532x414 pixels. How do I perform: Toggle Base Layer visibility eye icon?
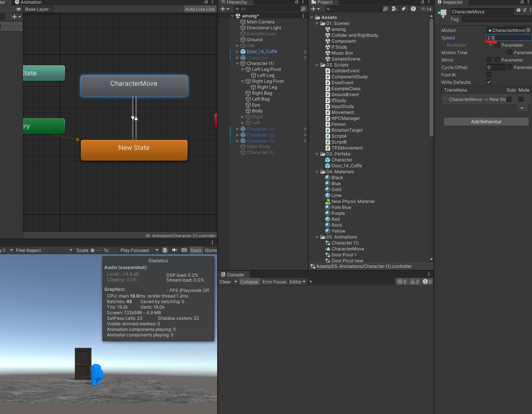point(18,9)
